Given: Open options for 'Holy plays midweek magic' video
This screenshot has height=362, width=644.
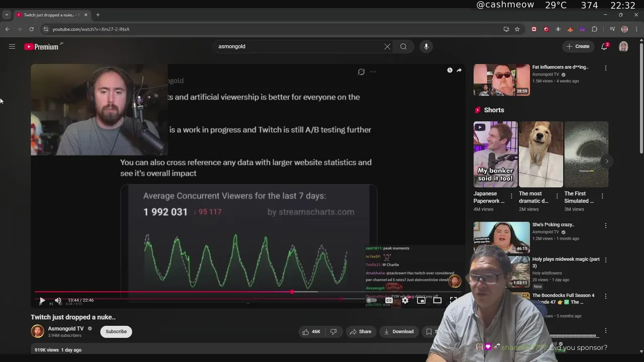Looking at the screenshot, I should 606,260.
